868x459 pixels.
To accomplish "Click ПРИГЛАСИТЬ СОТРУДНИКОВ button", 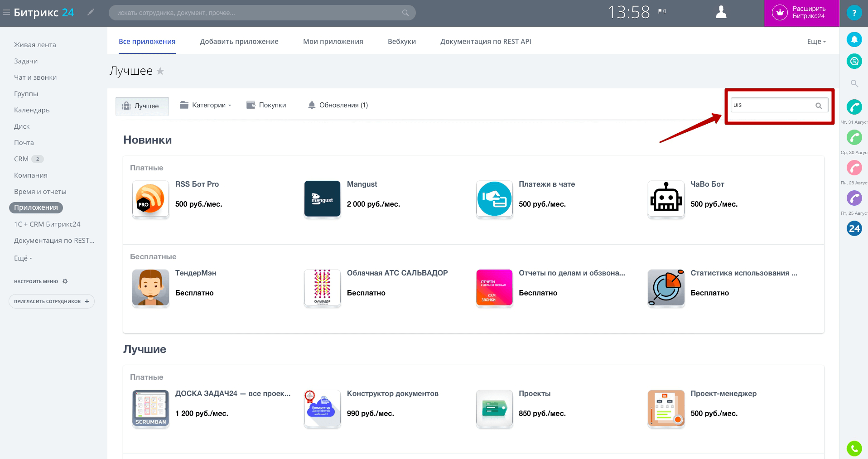I will pyautogui.click(x=52, y=301).
